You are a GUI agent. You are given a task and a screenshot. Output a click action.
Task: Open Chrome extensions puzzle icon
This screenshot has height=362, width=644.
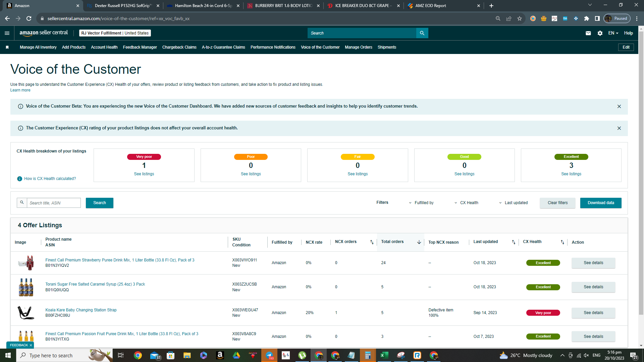tap(586, 18)
